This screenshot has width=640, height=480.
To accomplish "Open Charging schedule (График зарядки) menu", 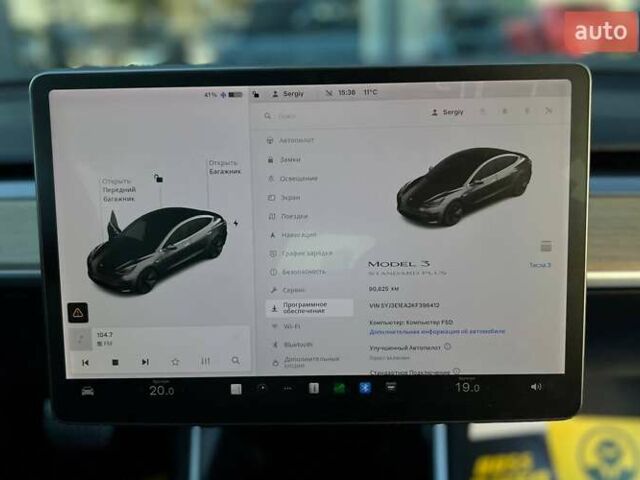I will (301, 253).
